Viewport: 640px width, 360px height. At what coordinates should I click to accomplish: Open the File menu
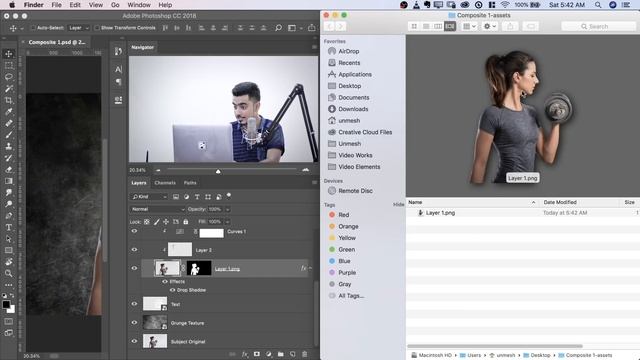click(x=56, y=5)
